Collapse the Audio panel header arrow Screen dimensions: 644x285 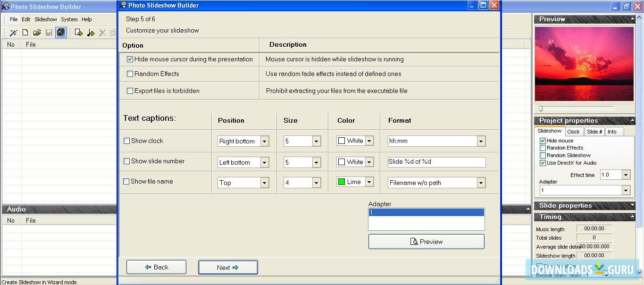point(528,209)
